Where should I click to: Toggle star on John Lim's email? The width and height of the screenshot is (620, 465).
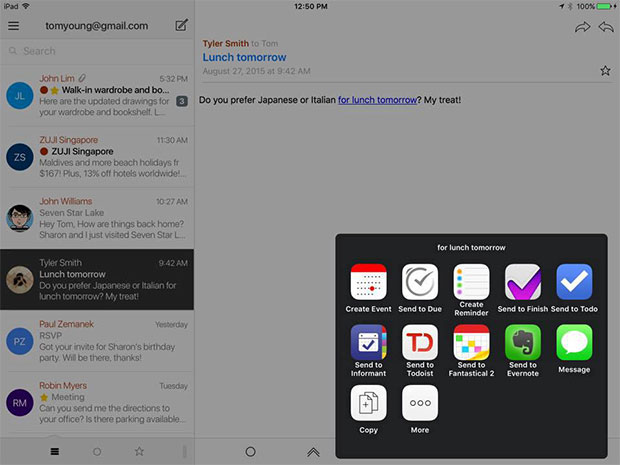tap(55, 90)
